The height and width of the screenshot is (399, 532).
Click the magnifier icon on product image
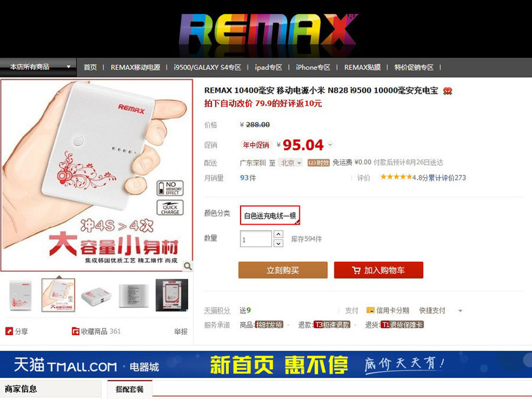(x=188, y=267)
